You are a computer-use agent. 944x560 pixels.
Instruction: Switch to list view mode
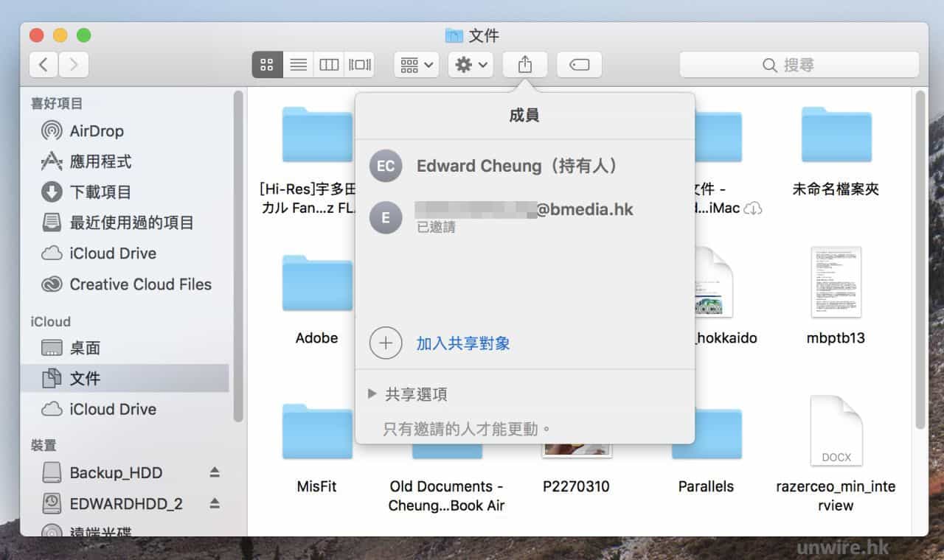click(x=298, y=65)
